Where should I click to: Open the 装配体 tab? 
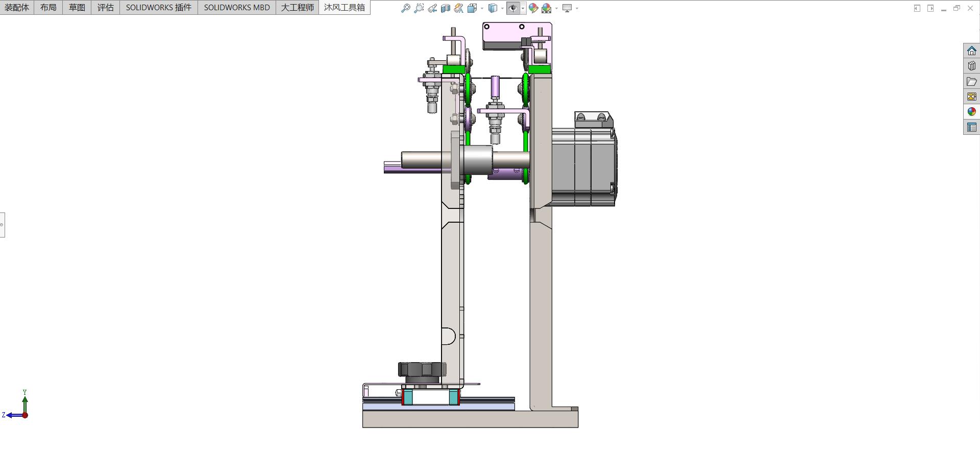[x=17, y=7]
